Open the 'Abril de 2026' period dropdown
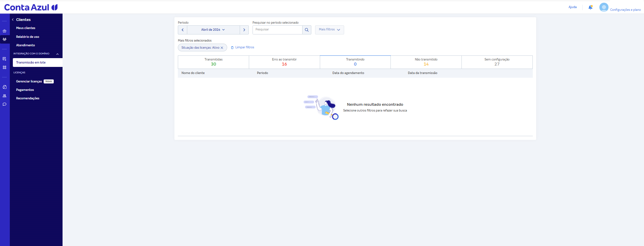The height and width of the screenshot is (246, 644). click(x=213, y=30)
